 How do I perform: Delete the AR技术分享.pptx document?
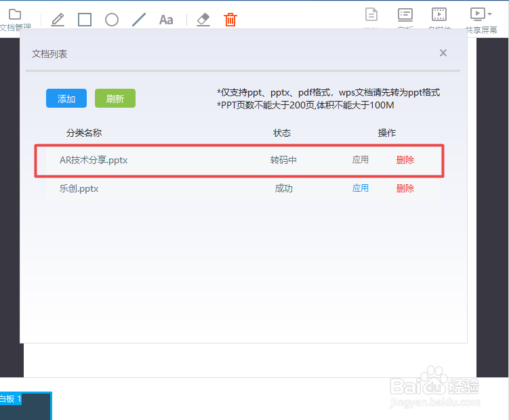pos(405,160)
